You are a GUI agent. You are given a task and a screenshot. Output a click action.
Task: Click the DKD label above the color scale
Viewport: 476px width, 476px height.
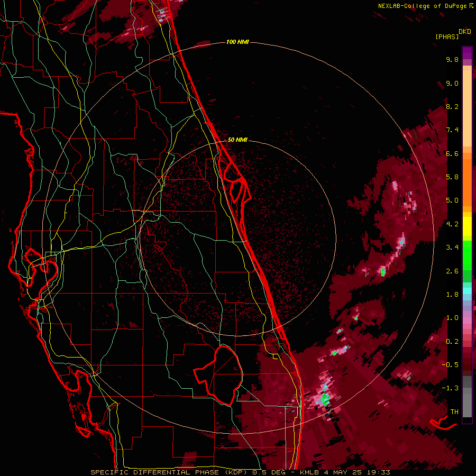(x=465, y=32)
